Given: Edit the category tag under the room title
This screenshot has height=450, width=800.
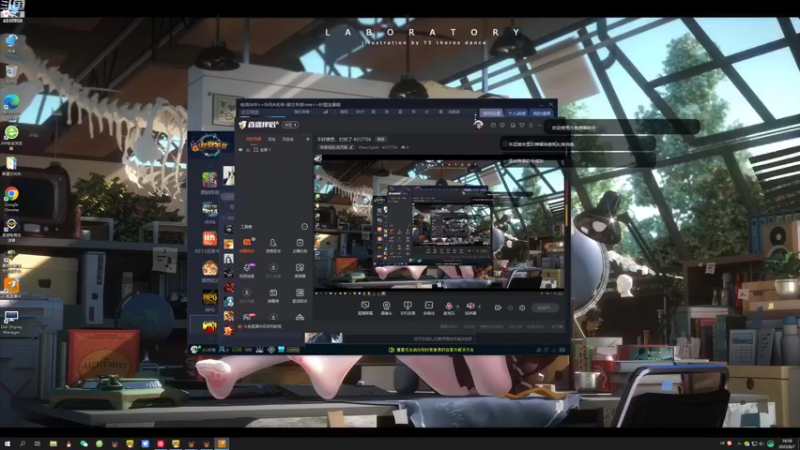Looking at the screenshot, I should [335, 147].
